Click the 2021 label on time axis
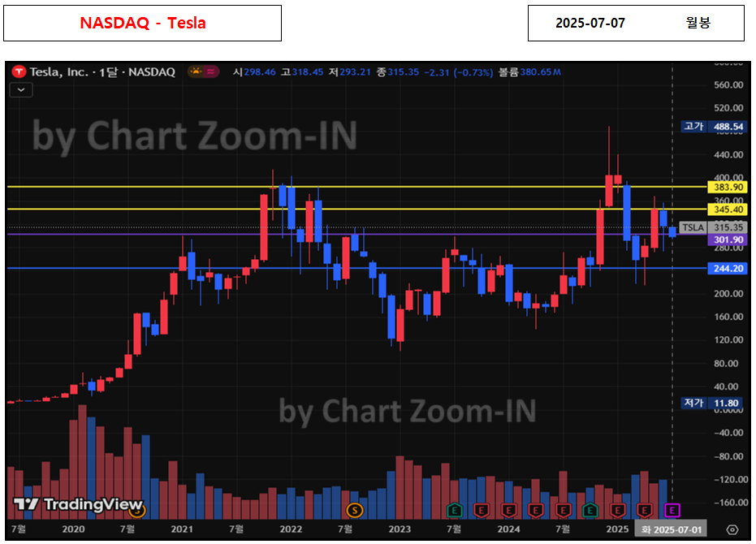 [x=182, y=529]
